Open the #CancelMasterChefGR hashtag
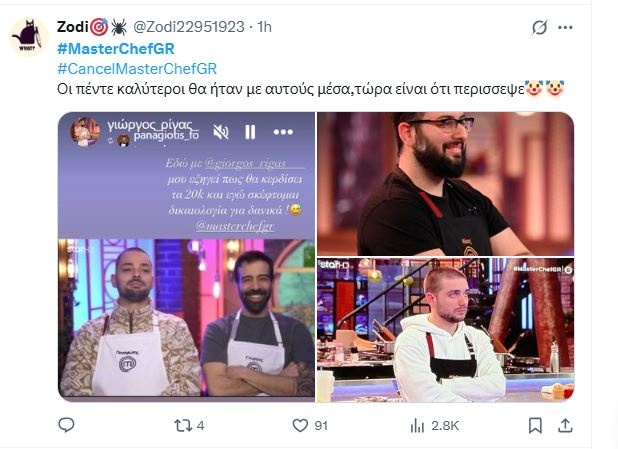Viewport: 618px width, 449px height. tap(137, 69)
